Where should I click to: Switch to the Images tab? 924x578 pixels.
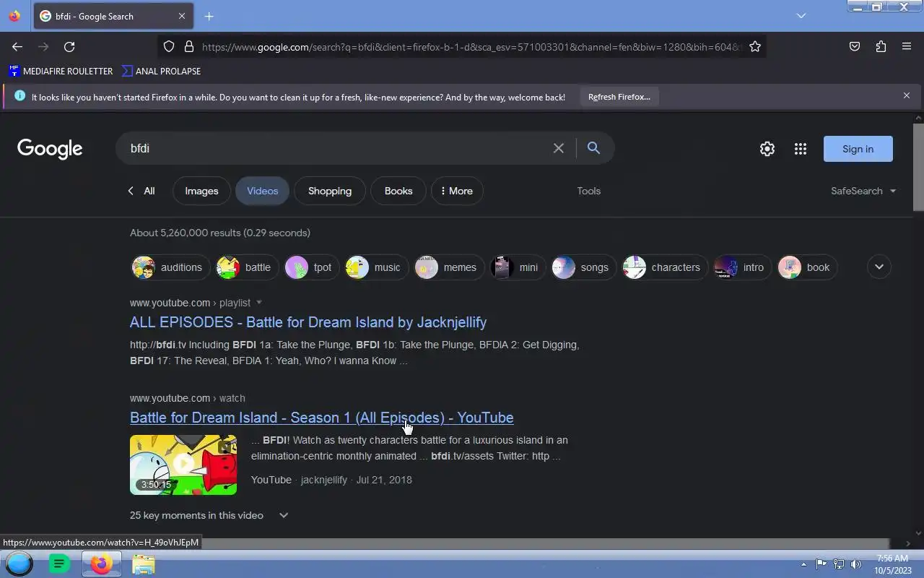tap(201, 191)
